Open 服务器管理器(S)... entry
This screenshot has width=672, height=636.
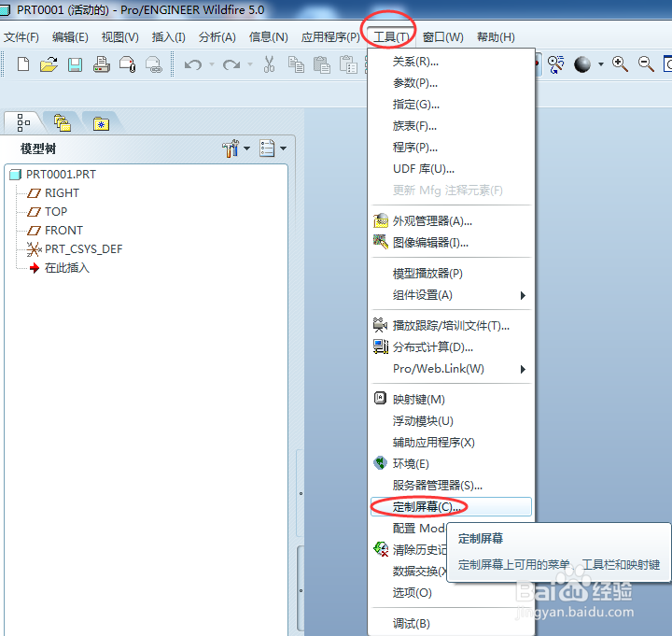[452, 486]
